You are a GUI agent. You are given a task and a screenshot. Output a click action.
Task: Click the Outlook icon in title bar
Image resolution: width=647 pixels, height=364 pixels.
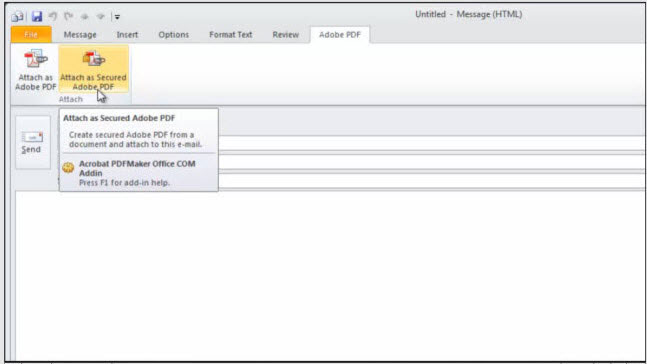pos(18,17)
